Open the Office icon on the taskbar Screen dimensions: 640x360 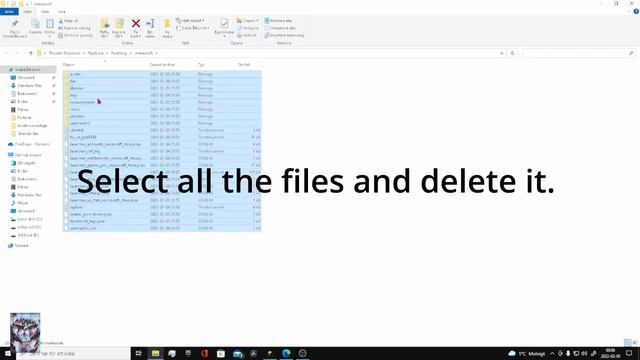(x=204, y=353)
